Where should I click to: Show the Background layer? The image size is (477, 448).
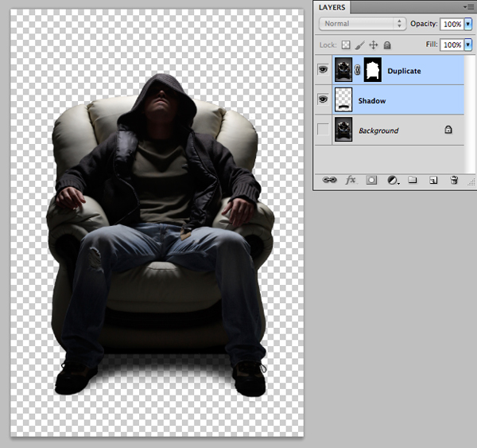[324, 130]
